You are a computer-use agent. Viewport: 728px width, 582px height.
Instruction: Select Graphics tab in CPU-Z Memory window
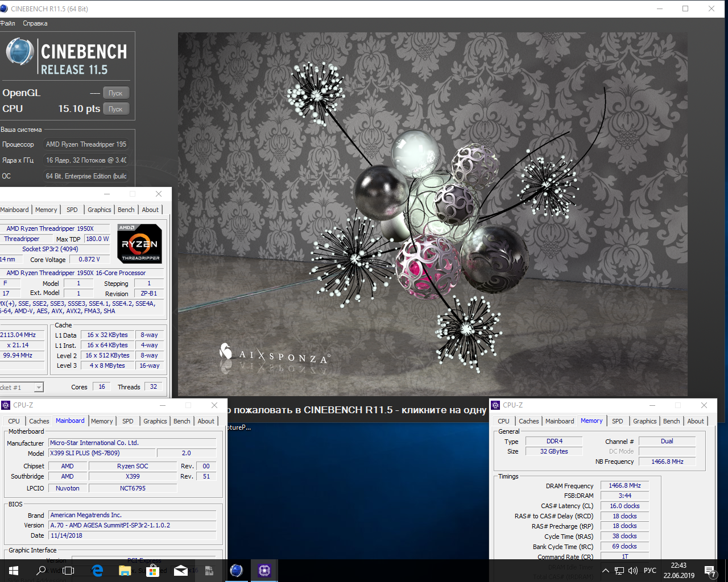pyautogui.click(x=645, y=421)
